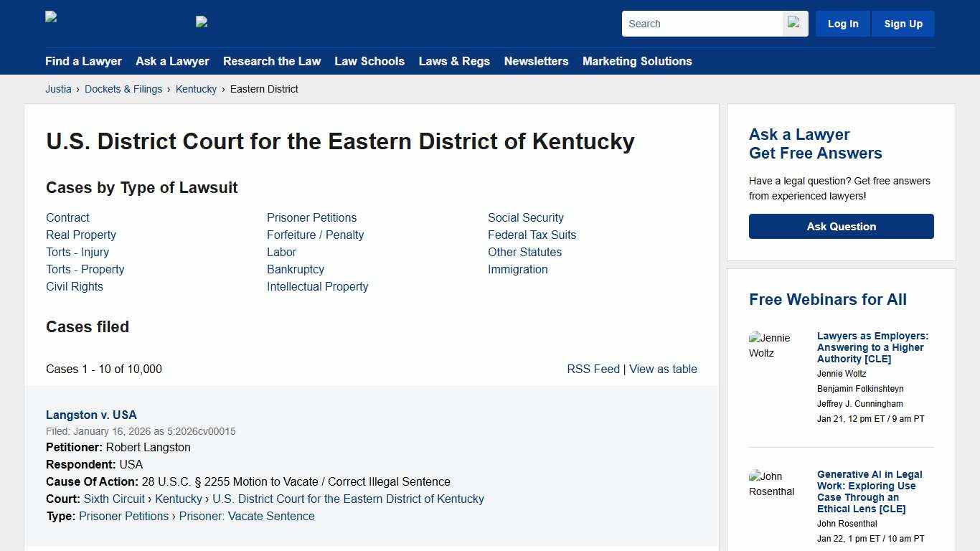
Task: Open the Find a Lawyer menu
Action: pyautogui.click(x=83, y=61)
